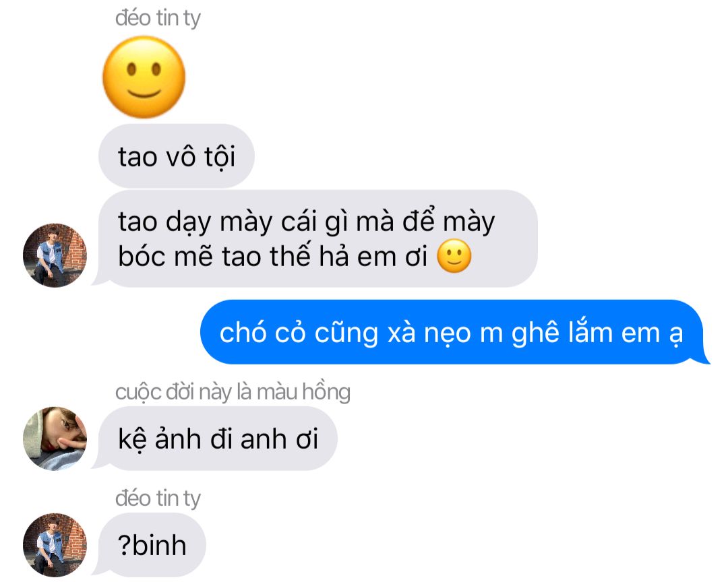Viewport: 728px width, 582px height.
Task: Tap the "?binh" message bubble
Action: point(152,545)
